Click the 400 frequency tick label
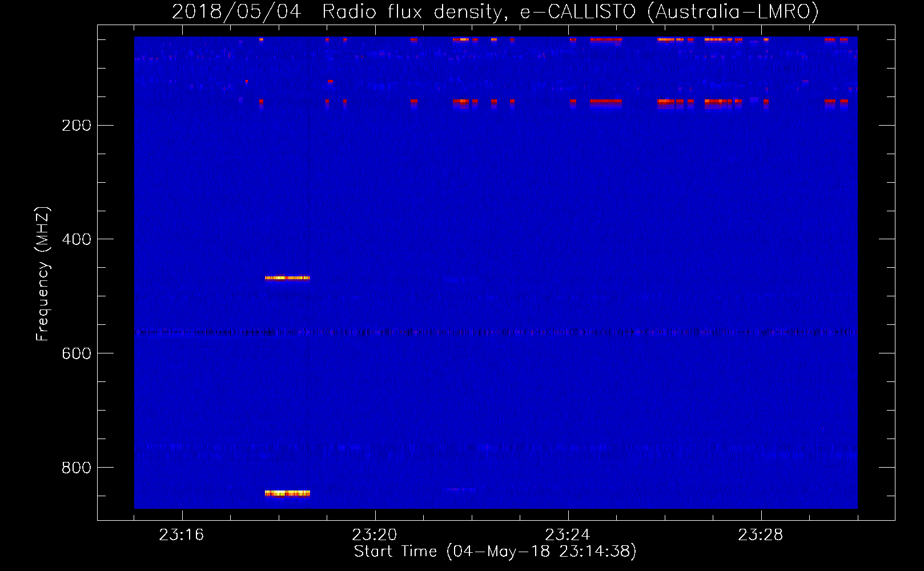 click(x=77, y=239)
